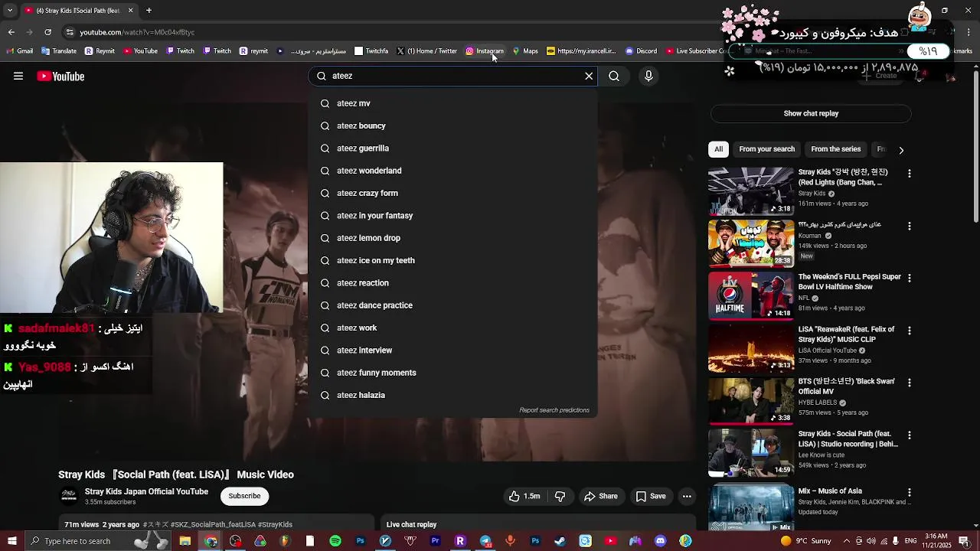This screenshot has width=980, height=551.
Task: Choose suggestion 'ateez in your fantasy'
Action: coord(452,216)
